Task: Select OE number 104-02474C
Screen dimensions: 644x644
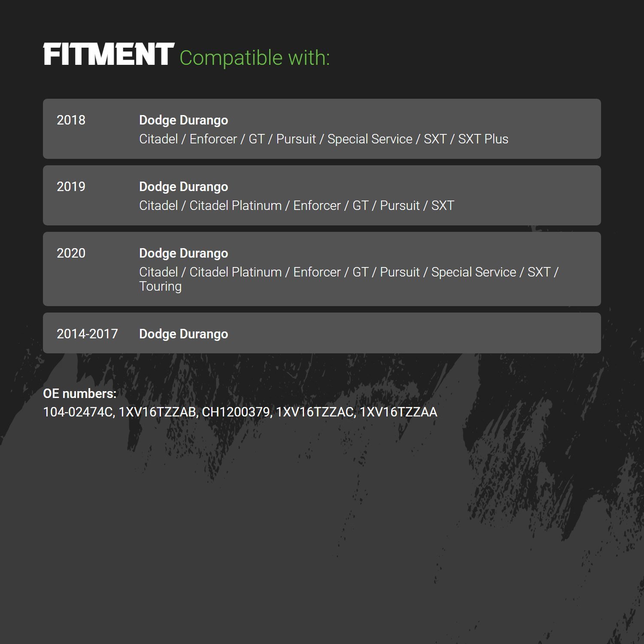Action: [78, 412]
